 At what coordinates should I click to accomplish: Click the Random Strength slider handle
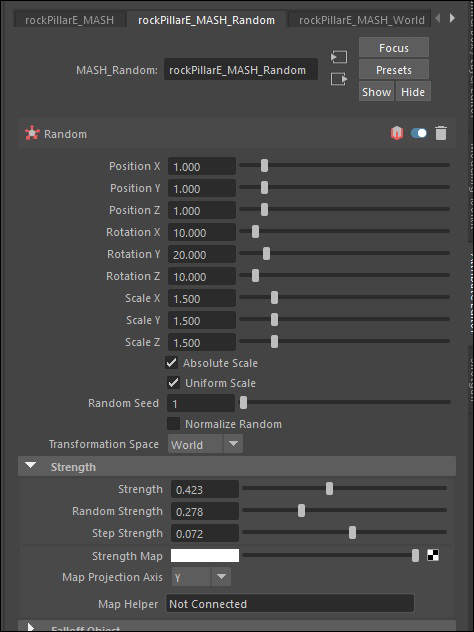[x=301, y=511]
